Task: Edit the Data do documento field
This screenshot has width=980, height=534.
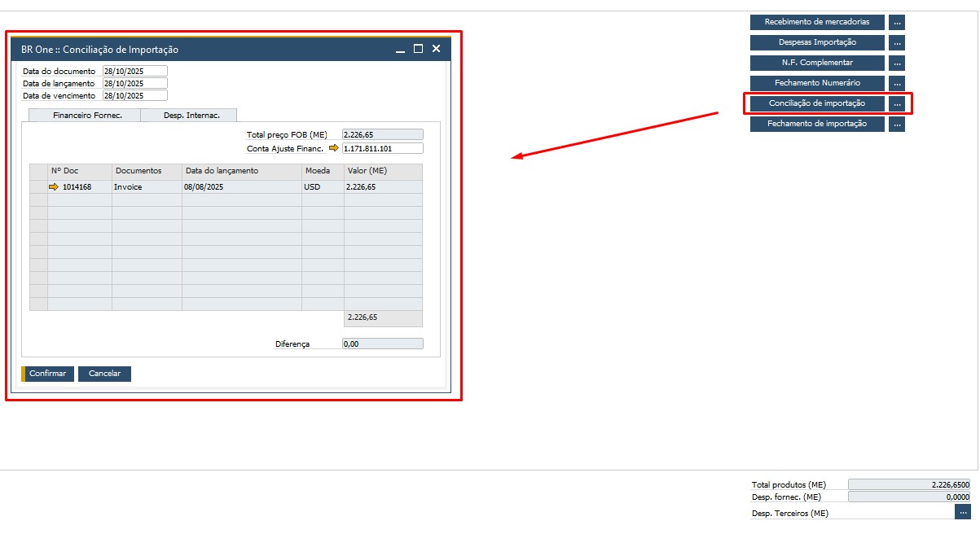Action: click(134, 72)
